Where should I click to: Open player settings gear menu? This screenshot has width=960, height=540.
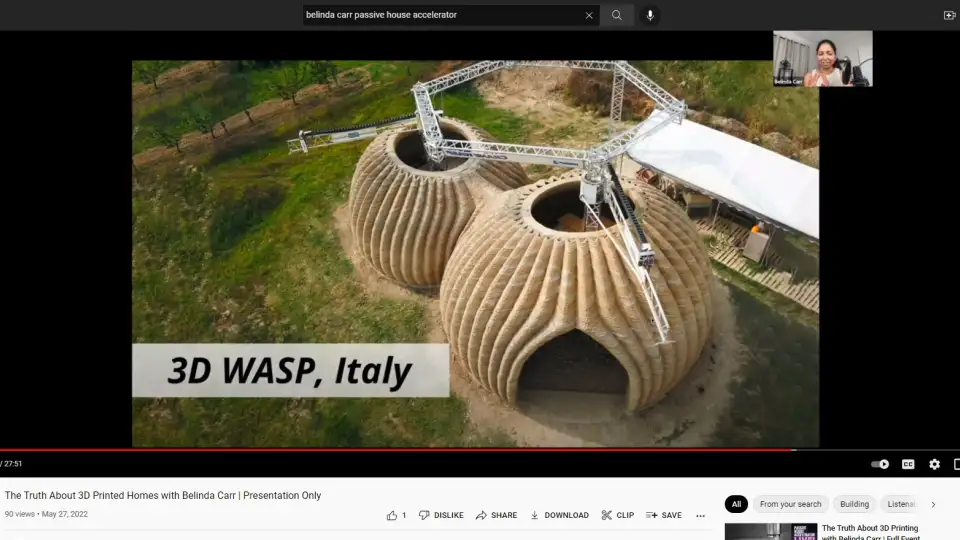point(934,464)
